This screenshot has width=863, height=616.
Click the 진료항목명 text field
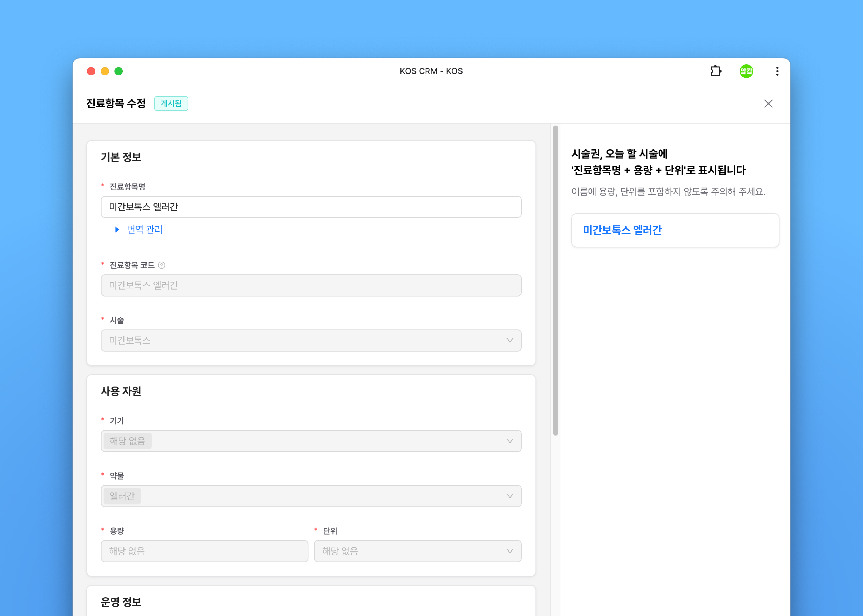310,207
